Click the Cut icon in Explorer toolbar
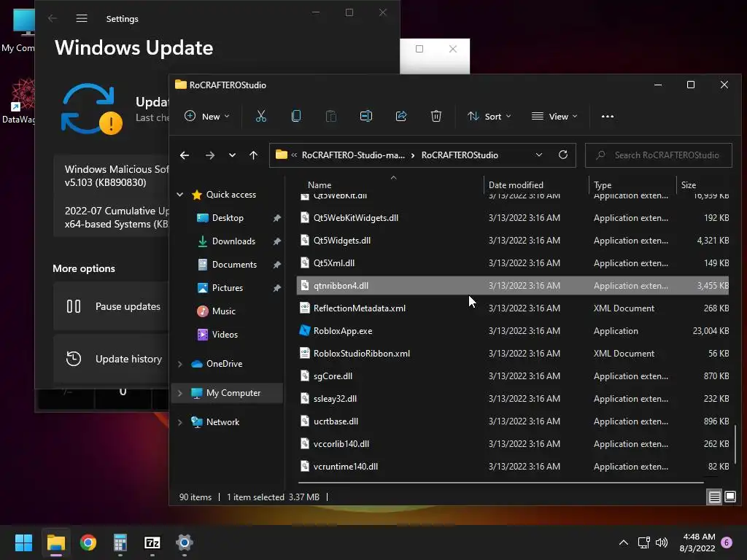Image resolution: width=747 pixels, height=560 pixels. (261, 116)
